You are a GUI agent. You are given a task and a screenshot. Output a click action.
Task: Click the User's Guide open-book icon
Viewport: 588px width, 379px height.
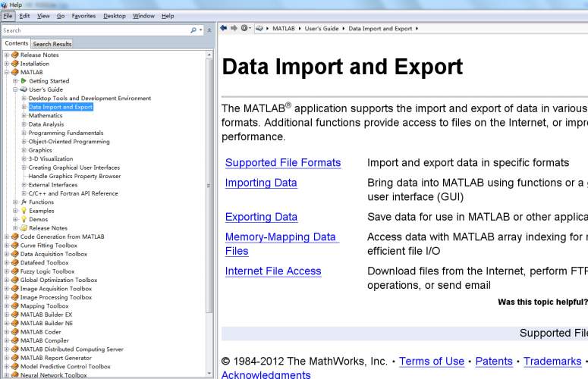[24, 89]
